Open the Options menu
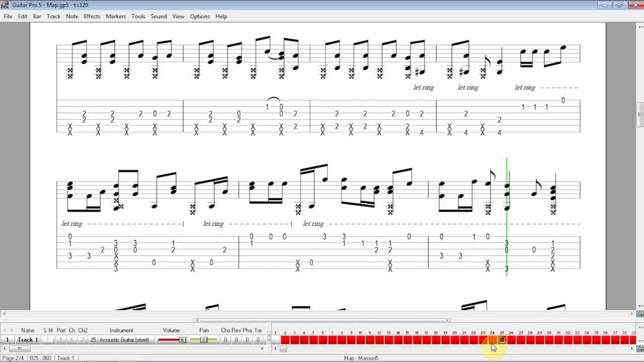 tap(200, 16)
